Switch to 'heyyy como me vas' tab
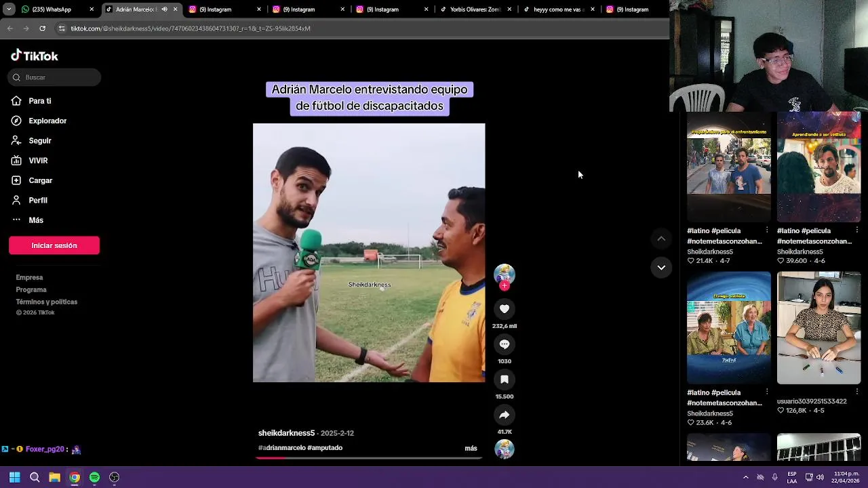The height and width of the screenshot is (488, 868). click(x=559, y=9)
